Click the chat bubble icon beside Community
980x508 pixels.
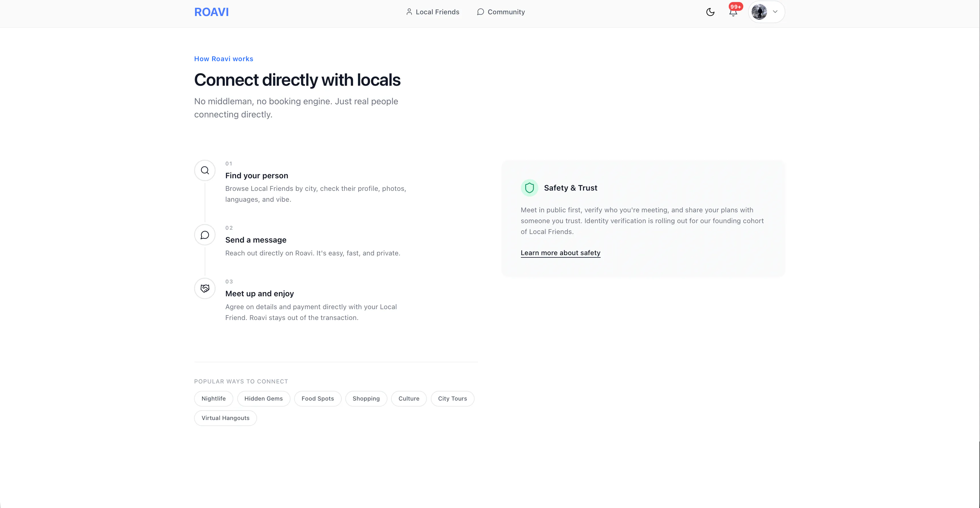[481, 12]
